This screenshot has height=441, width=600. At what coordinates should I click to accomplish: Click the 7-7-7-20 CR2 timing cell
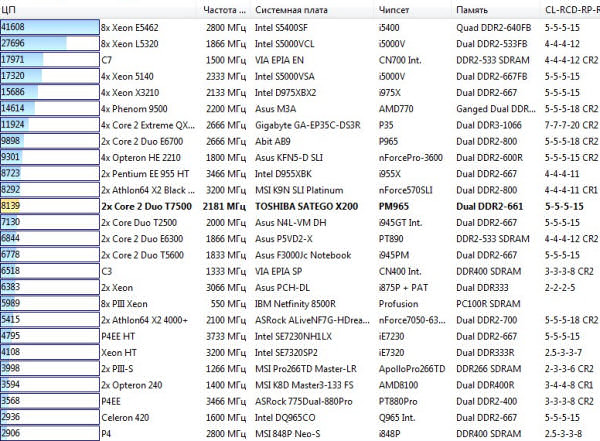(x=571, y=125)
